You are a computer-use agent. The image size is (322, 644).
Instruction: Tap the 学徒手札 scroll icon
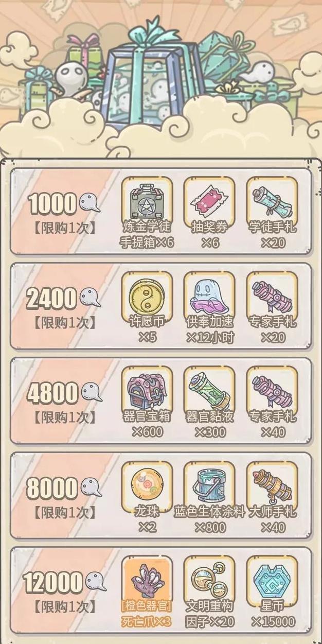tap(272, 202)
